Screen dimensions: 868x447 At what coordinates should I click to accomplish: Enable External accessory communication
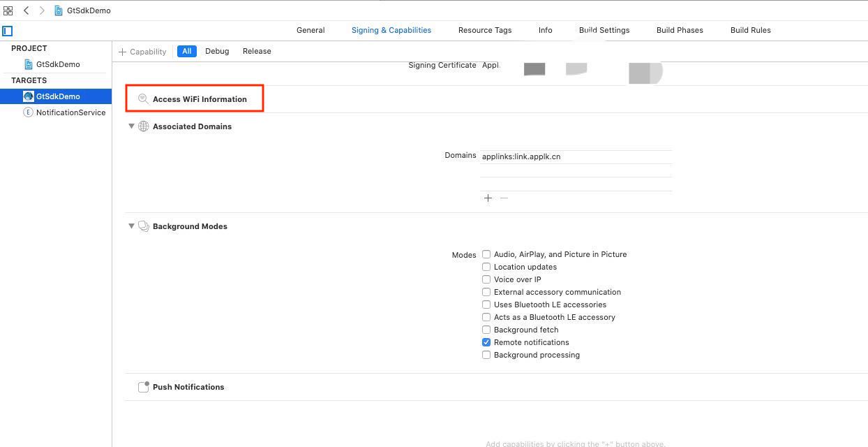[x=486, y=292]
